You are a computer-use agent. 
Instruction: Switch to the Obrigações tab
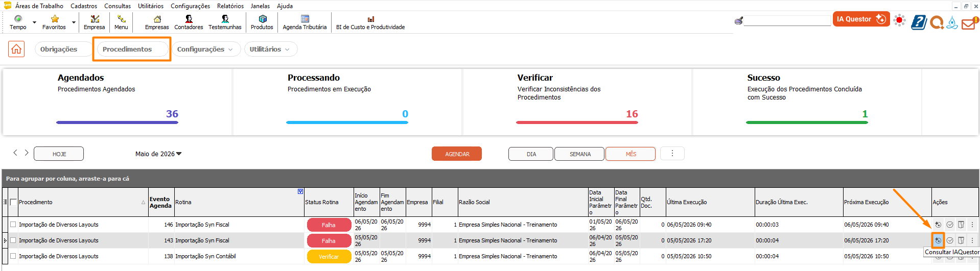pyautogui.click(x=63, y=49)
